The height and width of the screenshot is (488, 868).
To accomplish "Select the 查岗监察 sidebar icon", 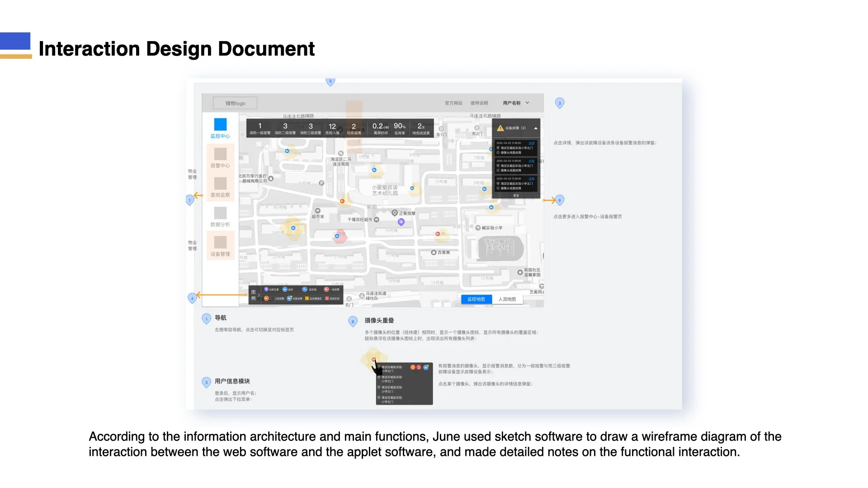I will click(x=220, y=183).
